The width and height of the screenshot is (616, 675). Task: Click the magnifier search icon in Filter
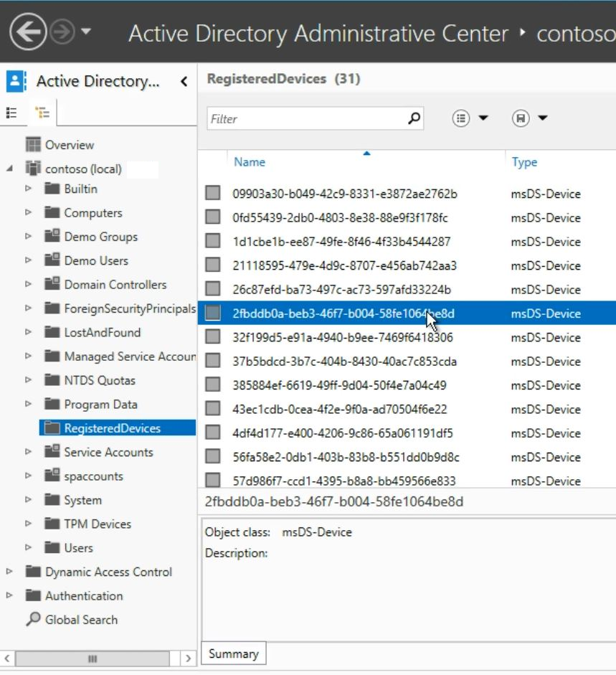414,118
